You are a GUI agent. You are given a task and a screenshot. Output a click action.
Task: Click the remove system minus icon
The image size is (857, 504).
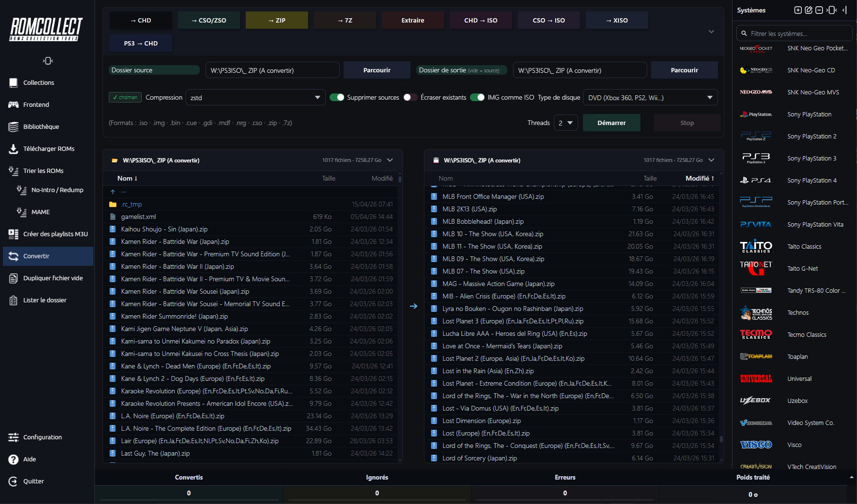coord(819,10)
